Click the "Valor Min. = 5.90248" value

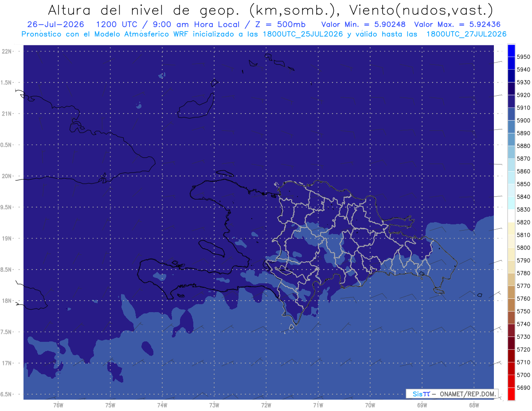point(363,24)
